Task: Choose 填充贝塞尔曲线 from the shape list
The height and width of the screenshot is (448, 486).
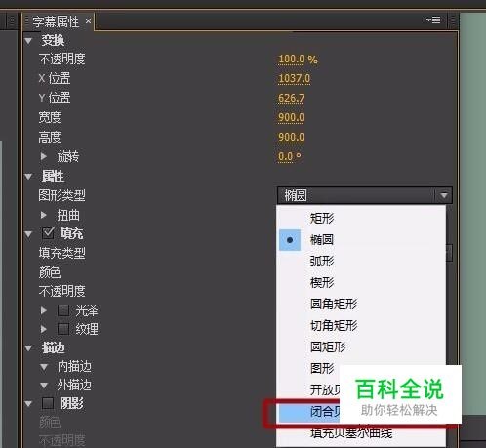Action: pyautogui.click(x=361, y=433)
